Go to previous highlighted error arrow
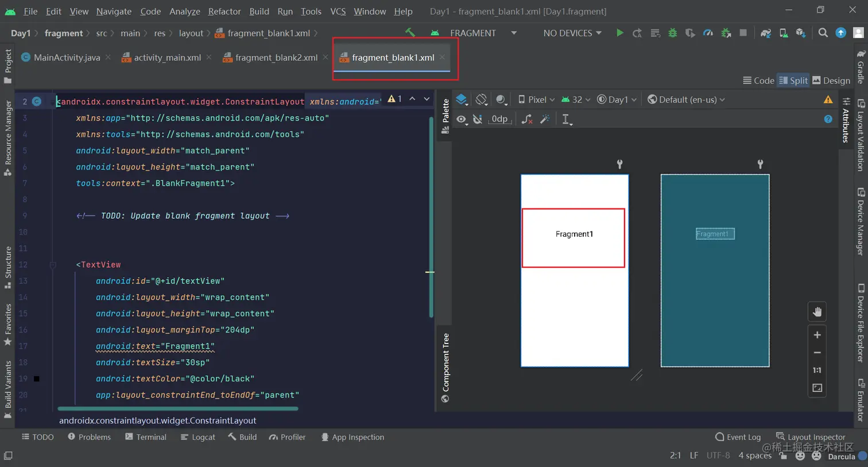This screenshot has height=467, width=868. click(412, 99)
